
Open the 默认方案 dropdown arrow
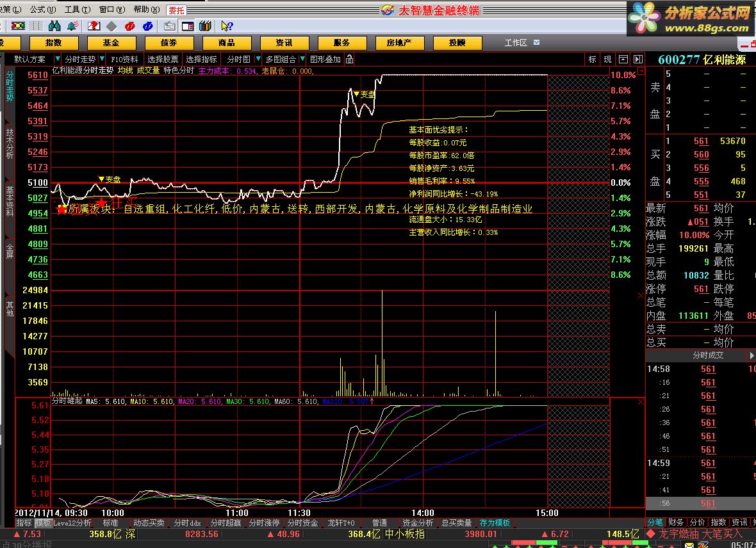click(58, 59)
